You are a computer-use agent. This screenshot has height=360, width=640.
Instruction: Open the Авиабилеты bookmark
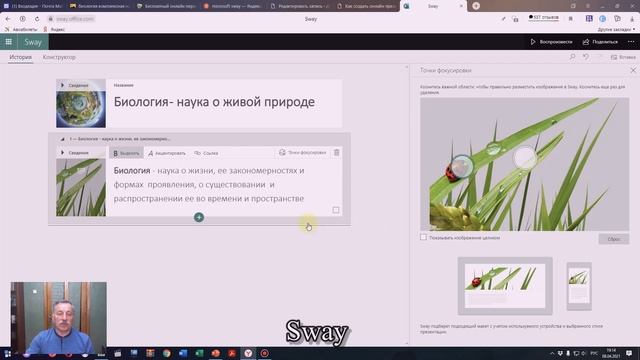pyautogui.click(x=21, y=29)
